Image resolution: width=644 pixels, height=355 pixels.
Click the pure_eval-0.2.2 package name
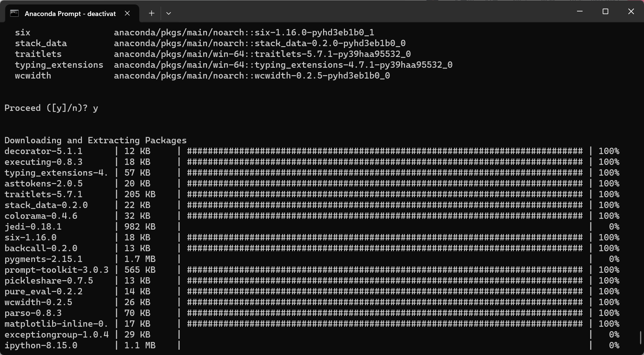click(44, 292)
